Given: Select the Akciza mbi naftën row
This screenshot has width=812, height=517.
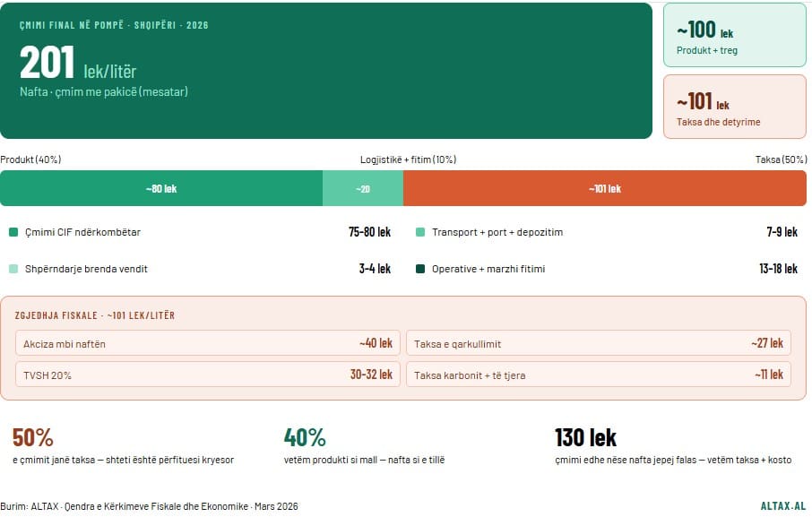Looking at the screenshot, I should (208, 343).
